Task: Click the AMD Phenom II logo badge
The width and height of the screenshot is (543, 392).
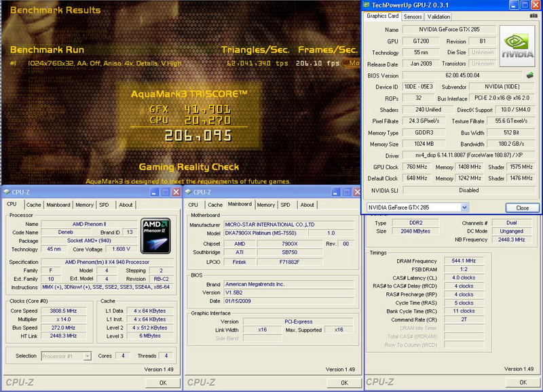Action: (155, 235)
